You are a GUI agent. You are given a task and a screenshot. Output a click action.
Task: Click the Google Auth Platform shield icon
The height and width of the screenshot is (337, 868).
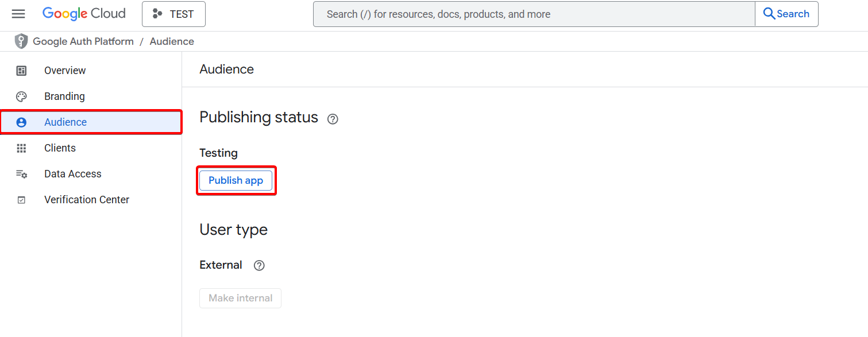pos(21,41)
